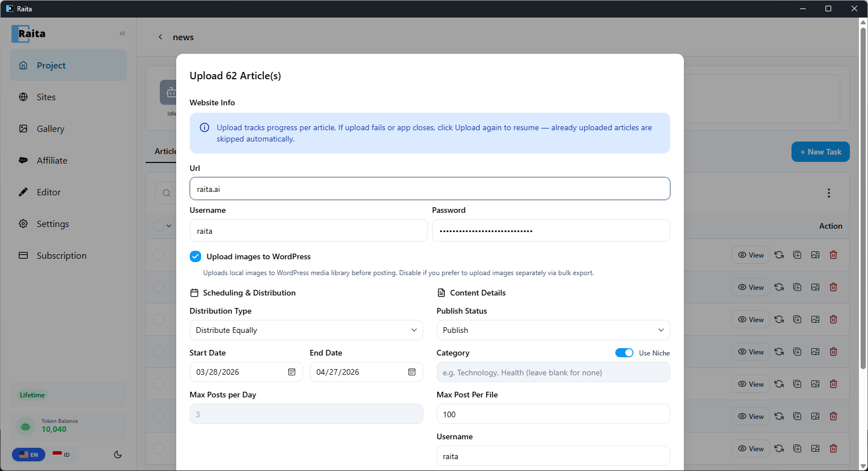Open the Project page from the sidebar
Image resolution: width=868 pixels, height=471 pixels.
coord(68,65)
